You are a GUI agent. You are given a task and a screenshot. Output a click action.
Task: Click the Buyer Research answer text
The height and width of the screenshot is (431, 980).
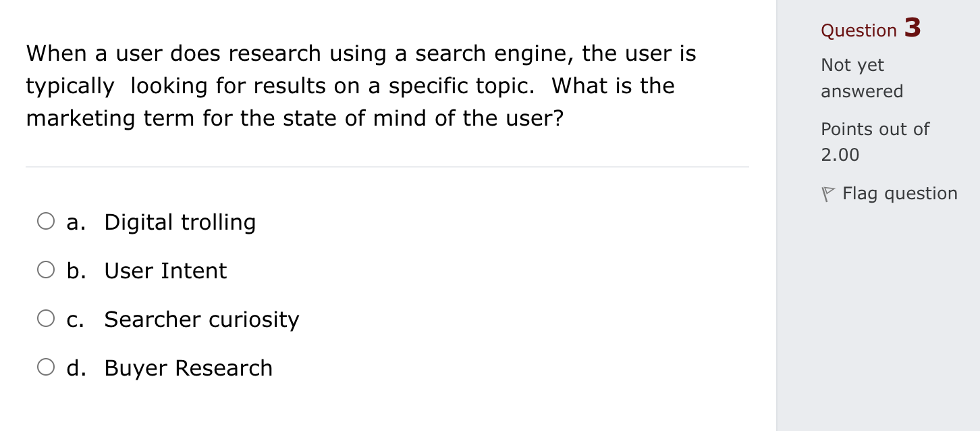[188, 368]
